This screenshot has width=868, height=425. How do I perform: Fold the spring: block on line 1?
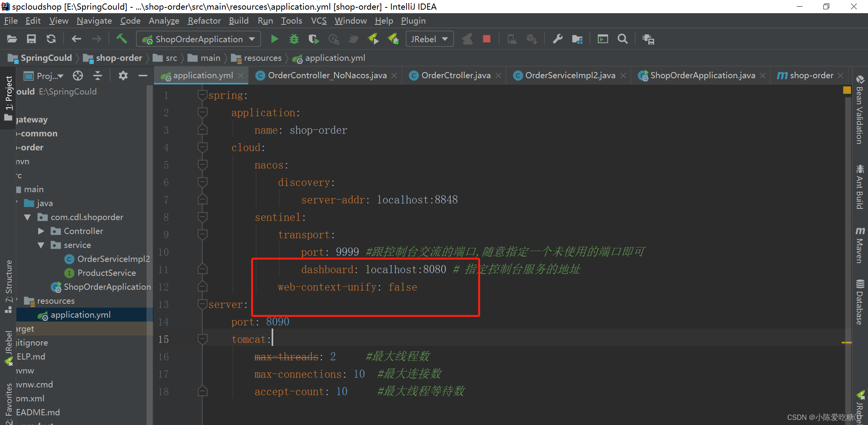click(202, 95)
